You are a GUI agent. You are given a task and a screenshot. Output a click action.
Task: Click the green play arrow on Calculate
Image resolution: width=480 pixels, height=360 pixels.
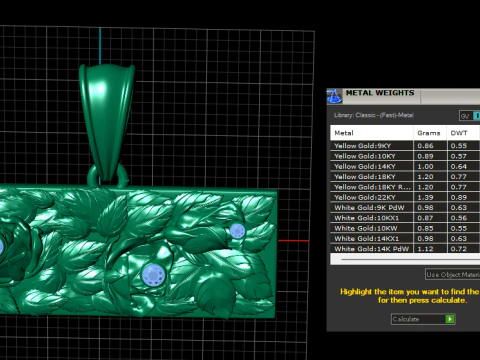click(450, 319)
